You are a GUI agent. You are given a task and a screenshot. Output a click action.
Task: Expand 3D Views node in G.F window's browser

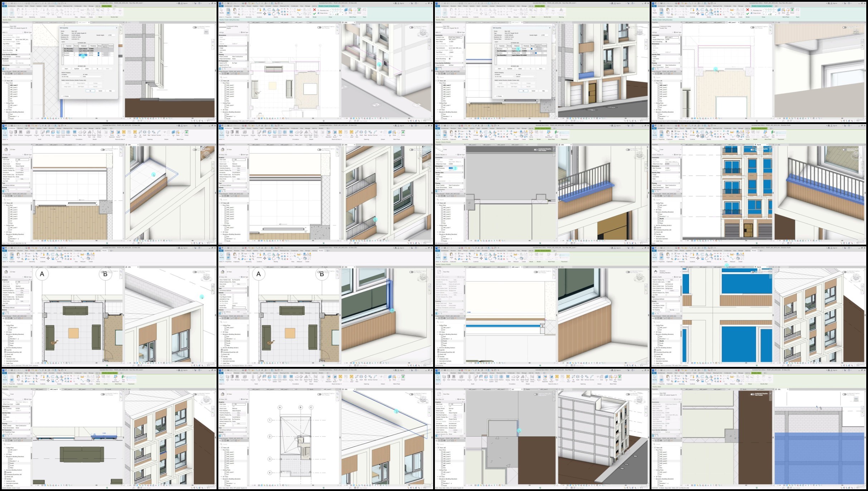click(438, 477)
